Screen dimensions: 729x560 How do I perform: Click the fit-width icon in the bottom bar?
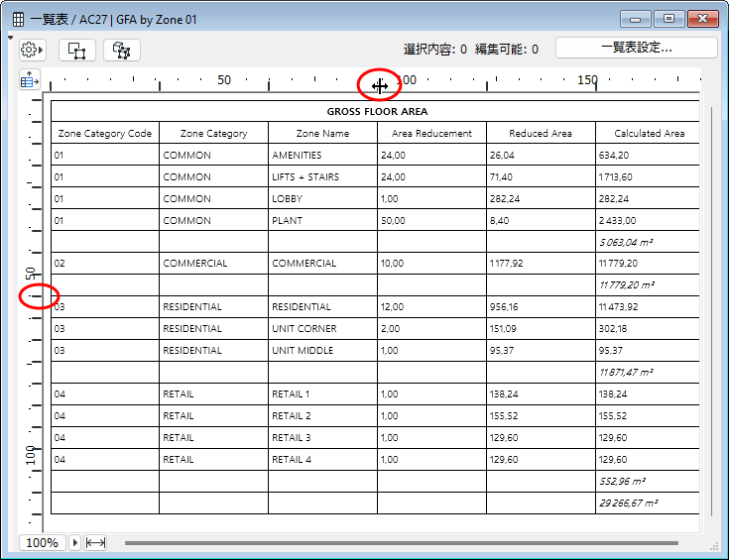[x=95, y=542]
